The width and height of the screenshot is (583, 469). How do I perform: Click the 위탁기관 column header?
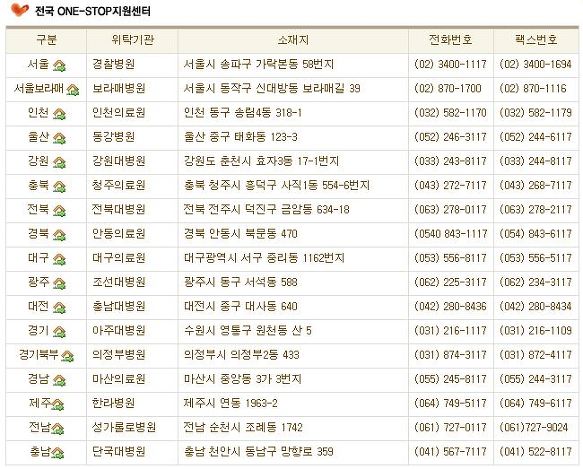[x=132, y=40]
